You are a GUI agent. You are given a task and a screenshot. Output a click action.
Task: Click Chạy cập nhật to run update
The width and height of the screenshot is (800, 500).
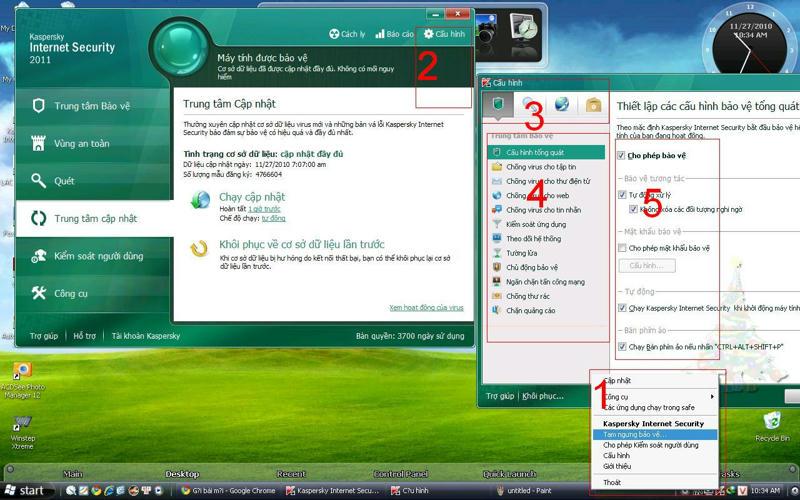click(252, 197)
